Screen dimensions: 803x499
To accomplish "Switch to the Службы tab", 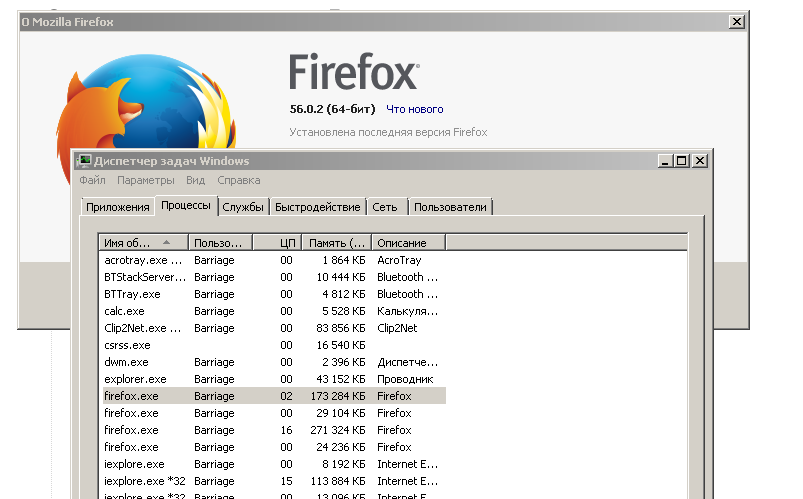I will [243, 207].
